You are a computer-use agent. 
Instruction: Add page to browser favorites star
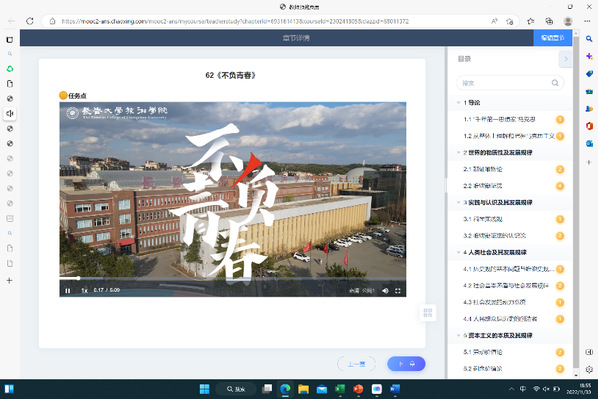click(x=510, y=21)
